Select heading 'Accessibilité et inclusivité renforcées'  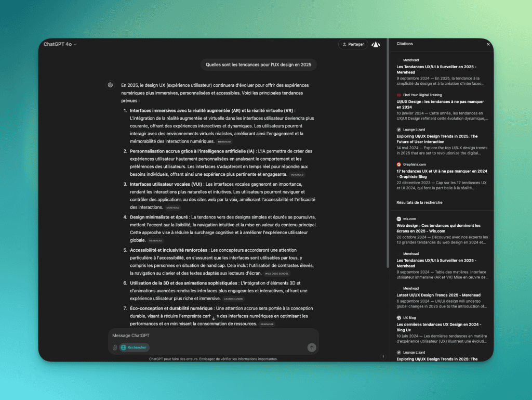(x=168, y=250)
